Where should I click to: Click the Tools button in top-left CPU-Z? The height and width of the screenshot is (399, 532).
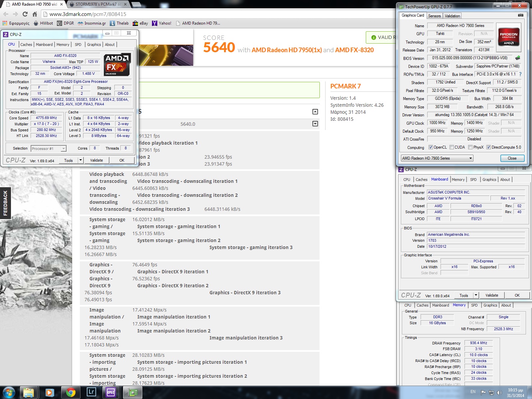click(x=68, y=160)
